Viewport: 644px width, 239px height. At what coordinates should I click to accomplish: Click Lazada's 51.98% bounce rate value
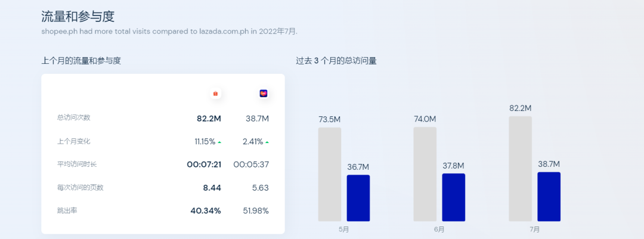pos(255,211)
